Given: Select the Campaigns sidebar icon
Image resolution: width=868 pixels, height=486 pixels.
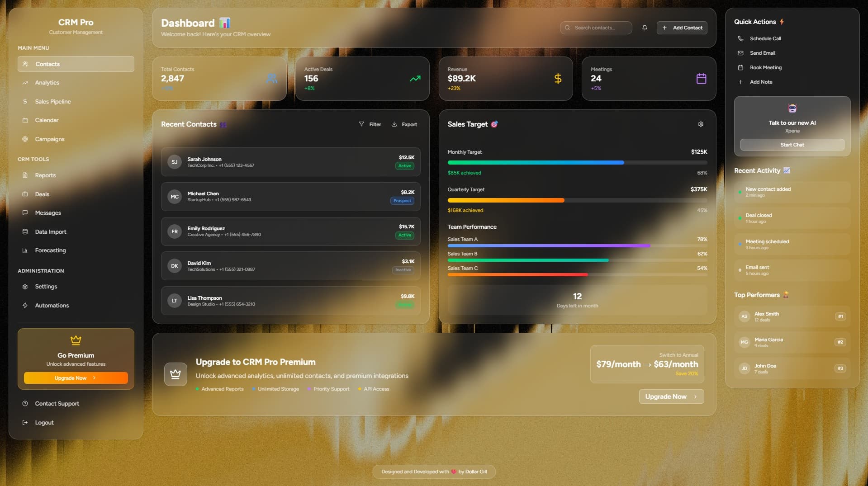Looking at the screenshot, I should (25, 139).
